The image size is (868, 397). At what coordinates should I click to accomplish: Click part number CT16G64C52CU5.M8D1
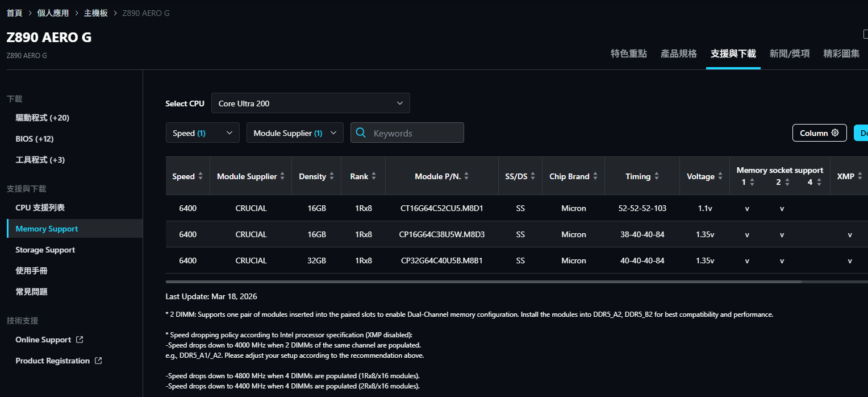(442, 208)
